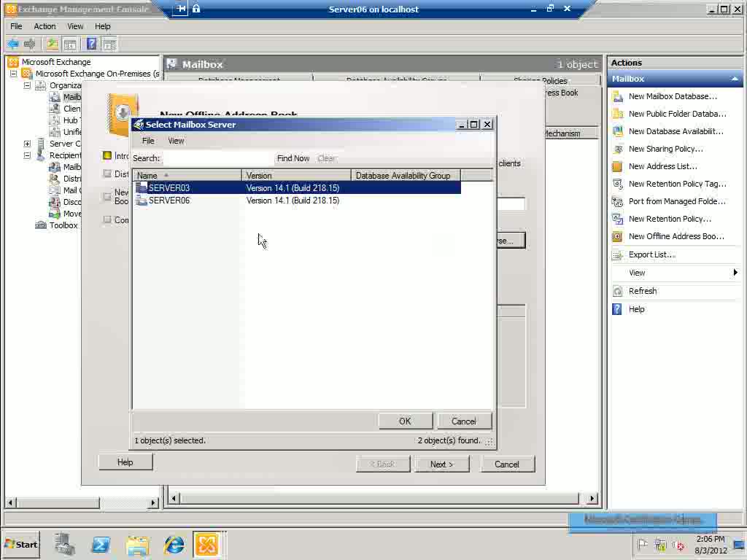Click the pin icon in remote session bar
The height and width of the screenshot is (560, 747).
click(180, 9)
